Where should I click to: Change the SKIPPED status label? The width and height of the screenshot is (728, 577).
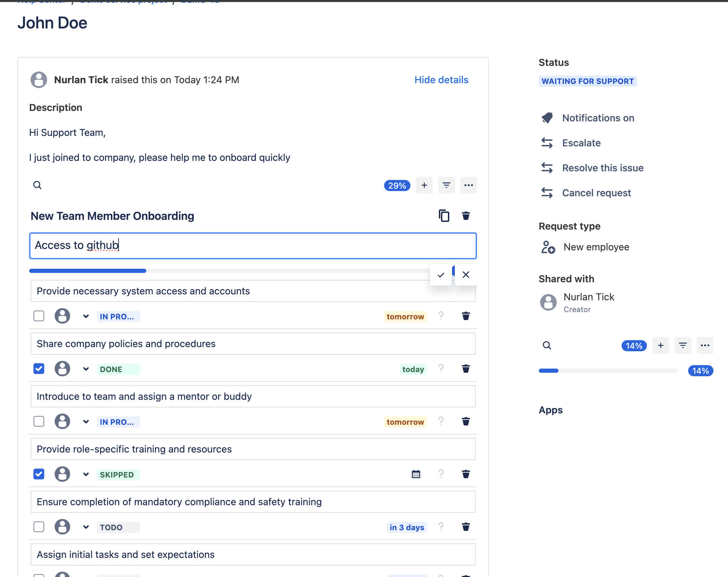118,475
